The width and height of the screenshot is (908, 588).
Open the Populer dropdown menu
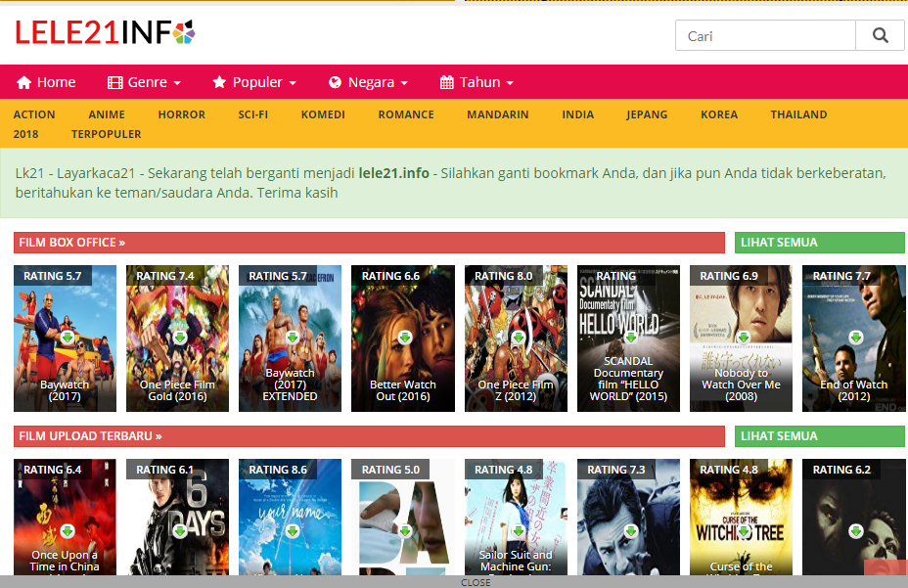pos(254,82)
